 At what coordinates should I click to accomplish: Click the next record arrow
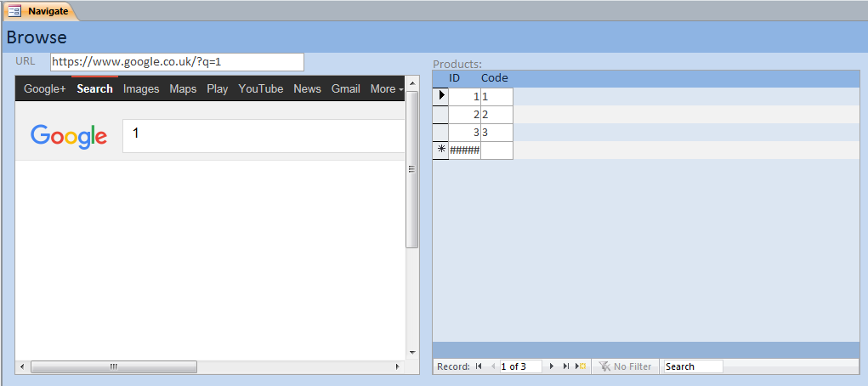[552, 366]
